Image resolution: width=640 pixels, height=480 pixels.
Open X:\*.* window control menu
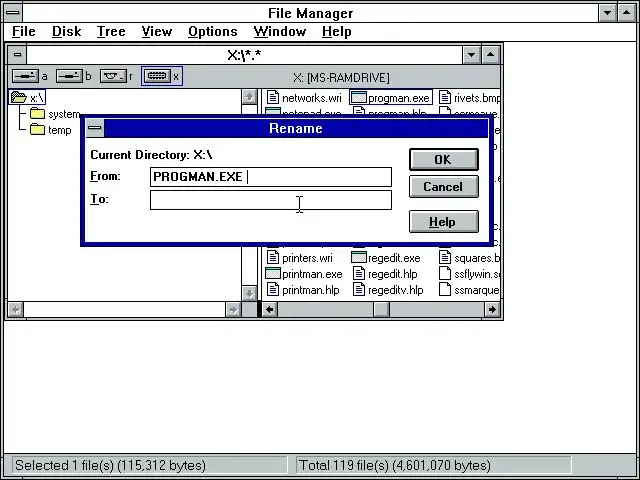[x=17, y=54]
